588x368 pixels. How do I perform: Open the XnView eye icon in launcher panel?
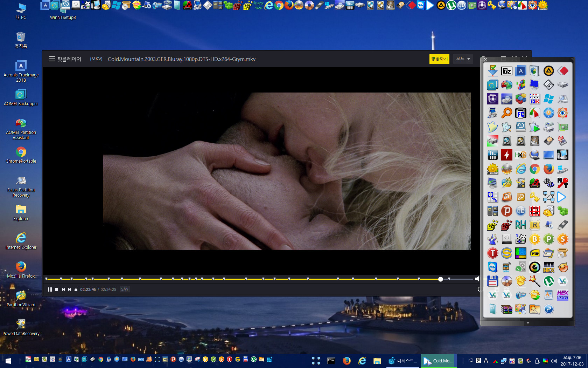tap(562, 113)
